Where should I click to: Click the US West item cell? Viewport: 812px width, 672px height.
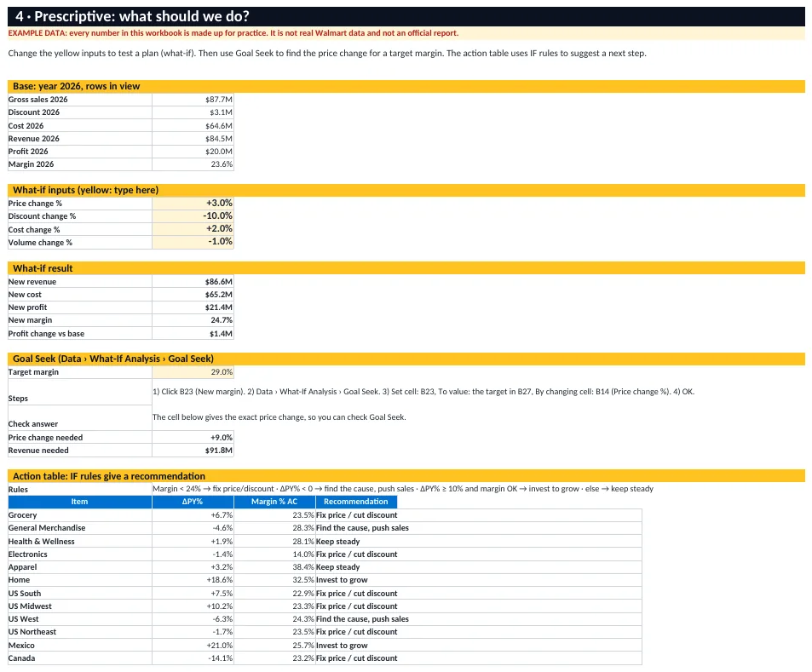[x=80, y=619]
